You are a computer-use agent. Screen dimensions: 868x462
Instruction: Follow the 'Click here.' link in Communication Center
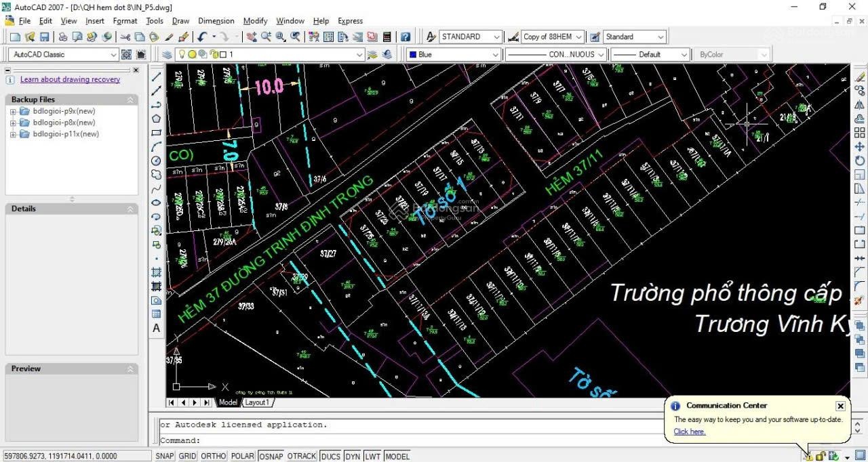tap(689, 432)
